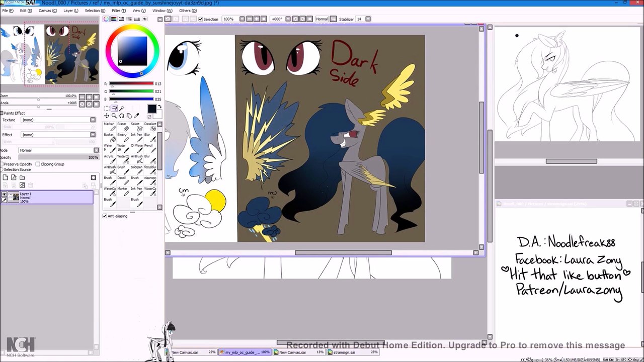Show the RGB slider panel
The width and height of the screenshot is (644, 362).
pos(114,19)
